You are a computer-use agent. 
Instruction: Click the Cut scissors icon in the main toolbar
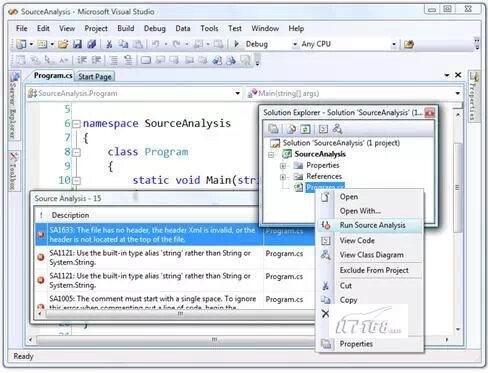(109, 44)
